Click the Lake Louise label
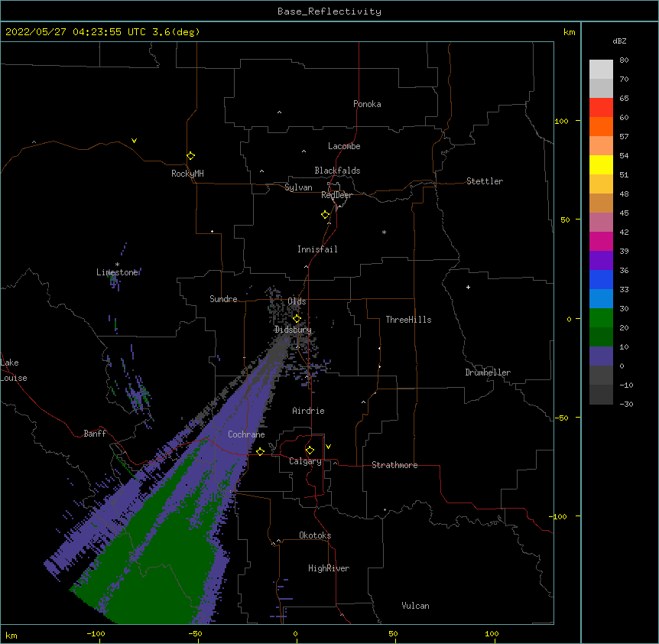The height and width of the screenshot is (644, 659). click(14, 370)
